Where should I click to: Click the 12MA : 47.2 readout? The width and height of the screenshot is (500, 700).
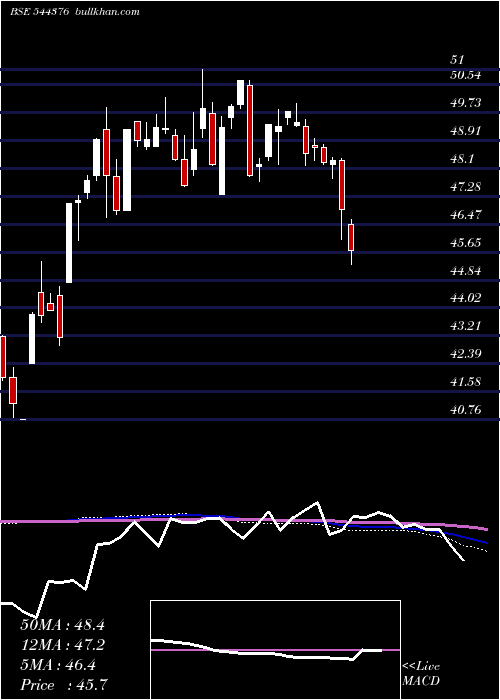pos(62,645)
